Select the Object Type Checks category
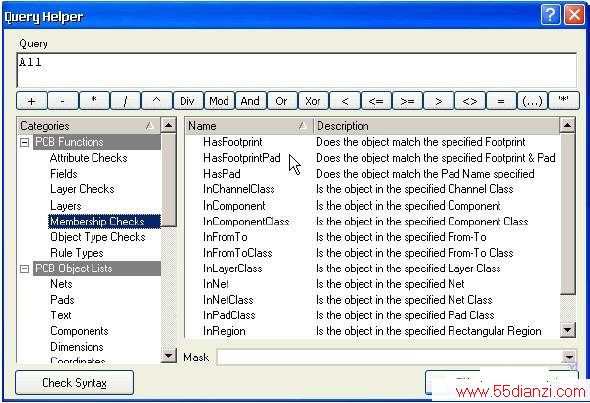Screen dimensions: 590x403 (x=97, y=237)
